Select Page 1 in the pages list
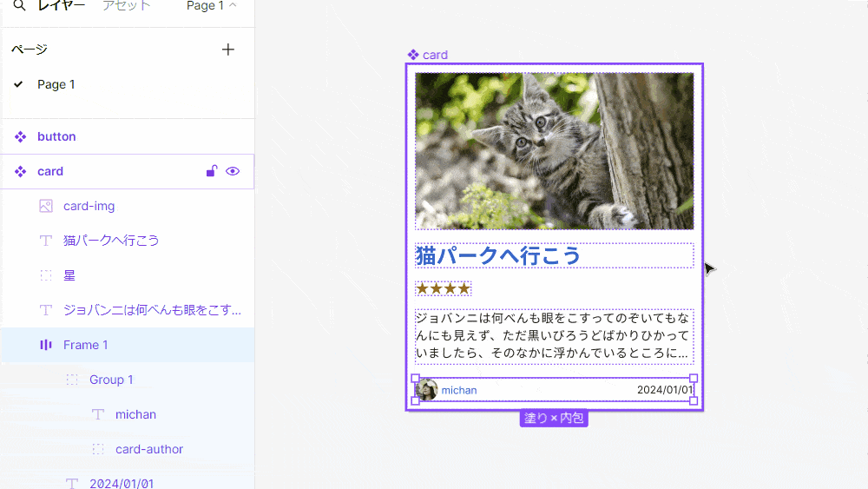The height and width of the screenshot is (489, 868). pos(56,84)
